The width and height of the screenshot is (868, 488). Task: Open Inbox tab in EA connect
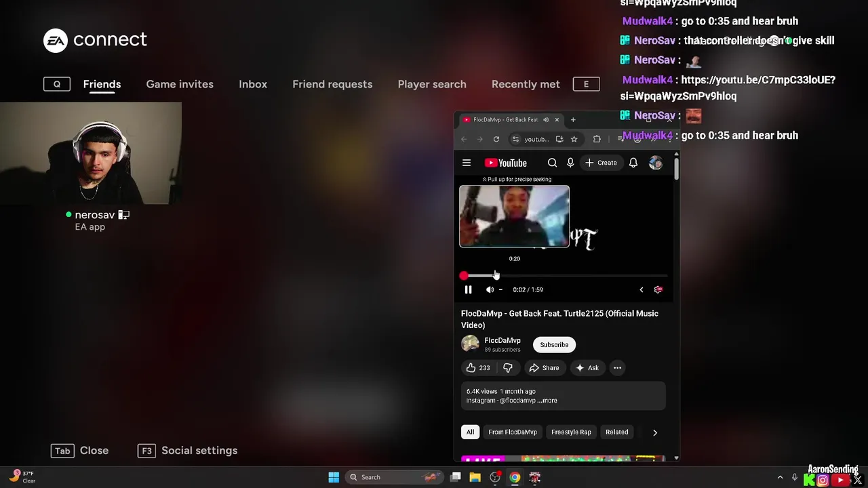tap(253, 84)
